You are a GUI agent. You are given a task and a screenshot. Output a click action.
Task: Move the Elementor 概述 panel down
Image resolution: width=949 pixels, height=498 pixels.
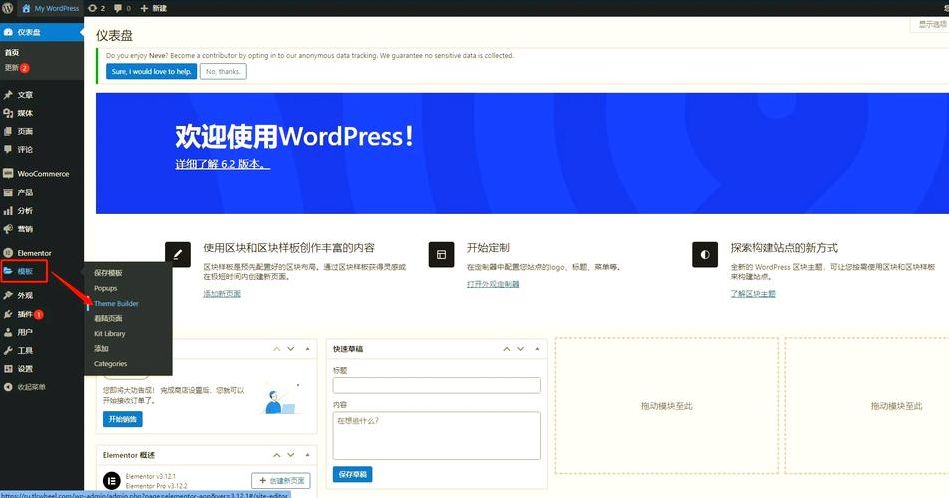pos(291,455)
